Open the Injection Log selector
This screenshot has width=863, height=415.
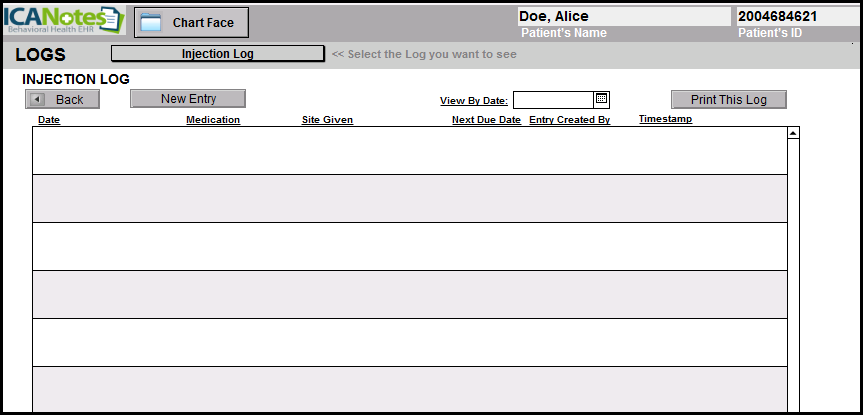pyautogui.click(x=217, y=54)
